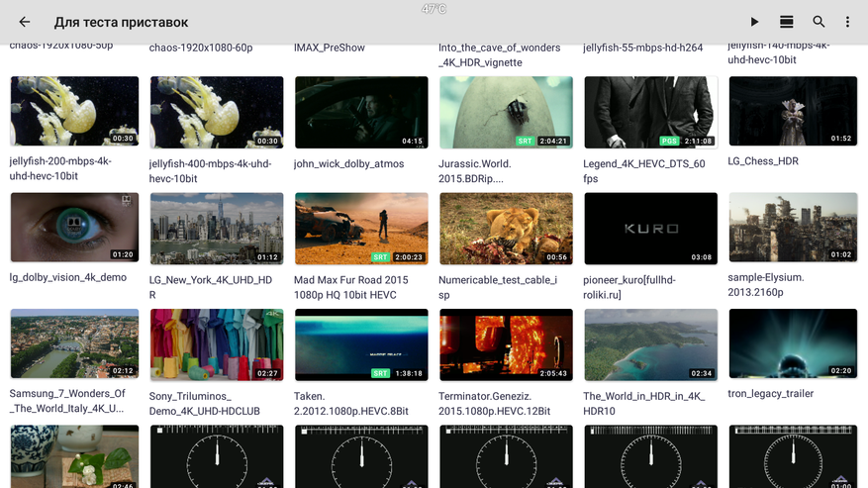Open LG_Chess_HDR video thumbnail

(x=793, y=111)
